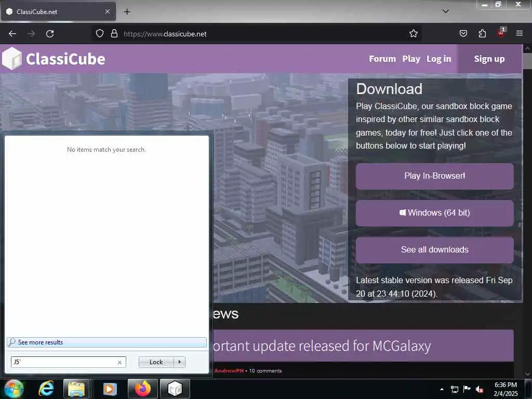Bookmark this page with the star icon
The height and width of the screenshot is (399, 532).
click(x=413, y=34)
